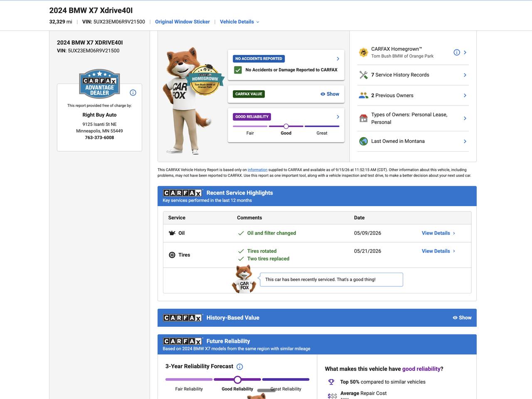Click the VIN in the page header
The height and width of the screenshot is (399, 532).
pyautogui.click(x=113, y=22)
